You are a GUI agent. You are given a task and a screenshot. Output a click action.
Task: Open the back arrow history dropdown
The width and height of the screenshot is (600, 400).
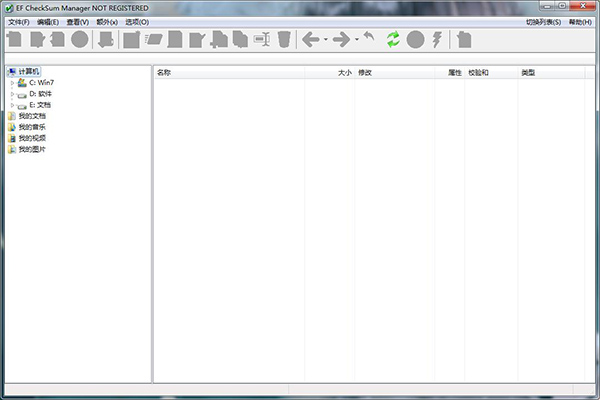coord(326,39)
